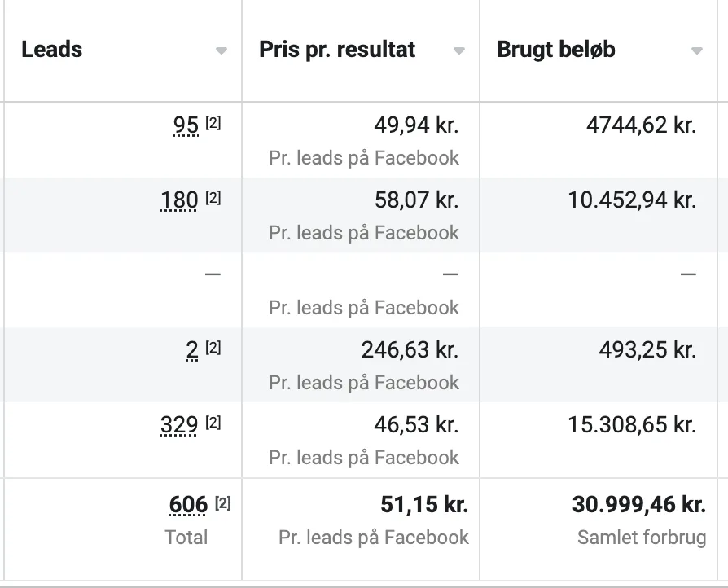The width and height of the screenshot is (728, 588).
Task: Select the 30.999,46 kr. total spend
Action: click(639, 505)
